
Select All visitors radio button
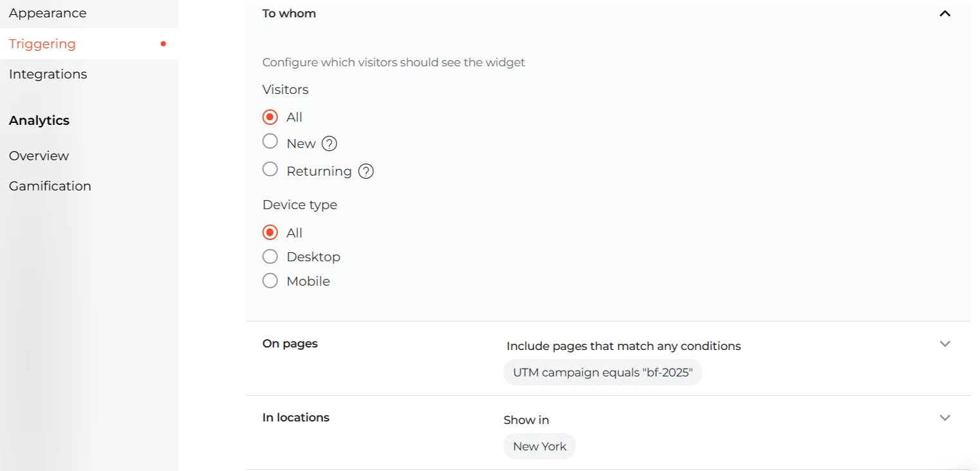point(270,117)
